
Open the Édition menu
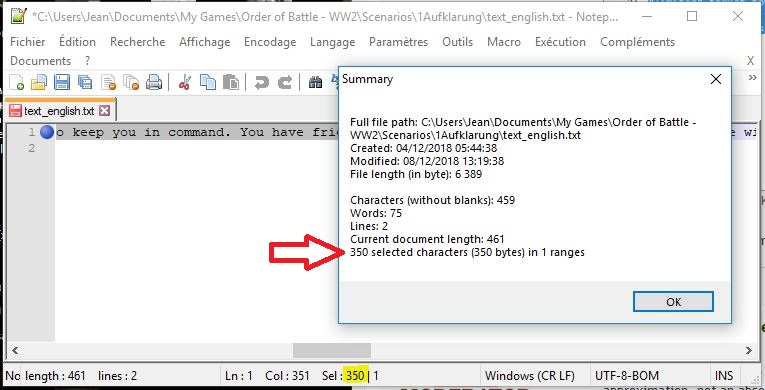pyautogui.click(x=77, y=42)
